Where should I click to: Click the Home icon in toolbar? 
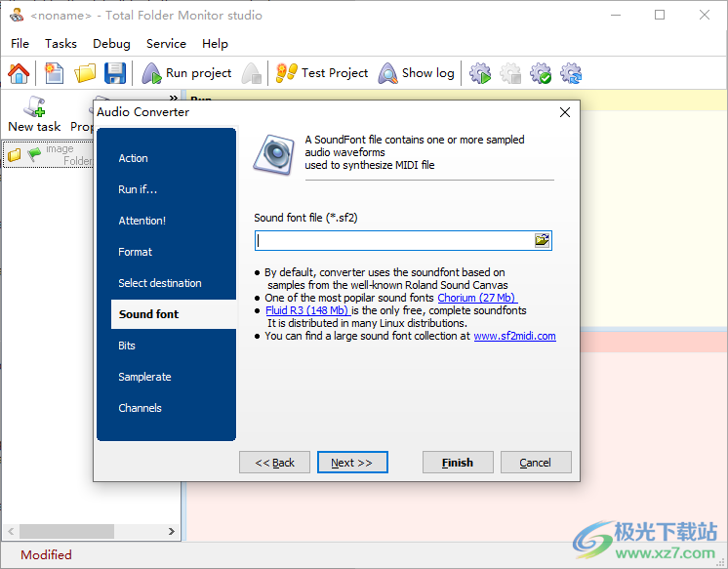coord(19,73)
